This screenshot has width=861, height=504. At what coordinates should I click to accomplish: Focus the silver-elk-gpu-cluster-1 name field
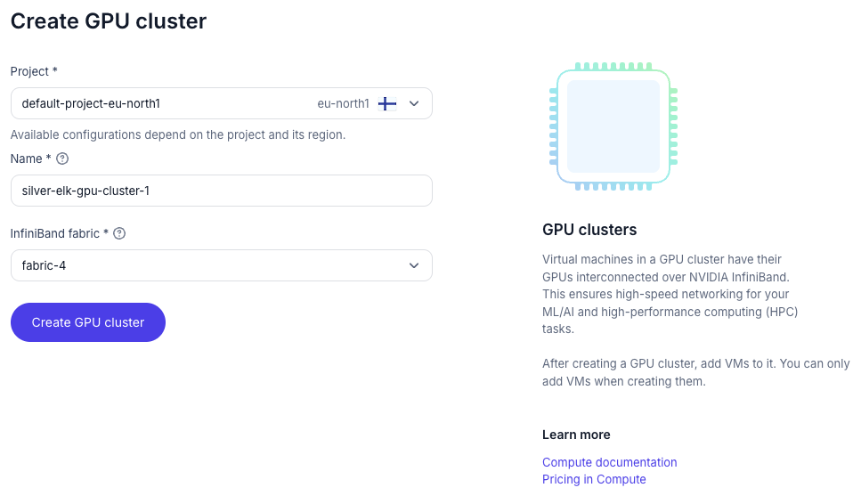(221, 191)
